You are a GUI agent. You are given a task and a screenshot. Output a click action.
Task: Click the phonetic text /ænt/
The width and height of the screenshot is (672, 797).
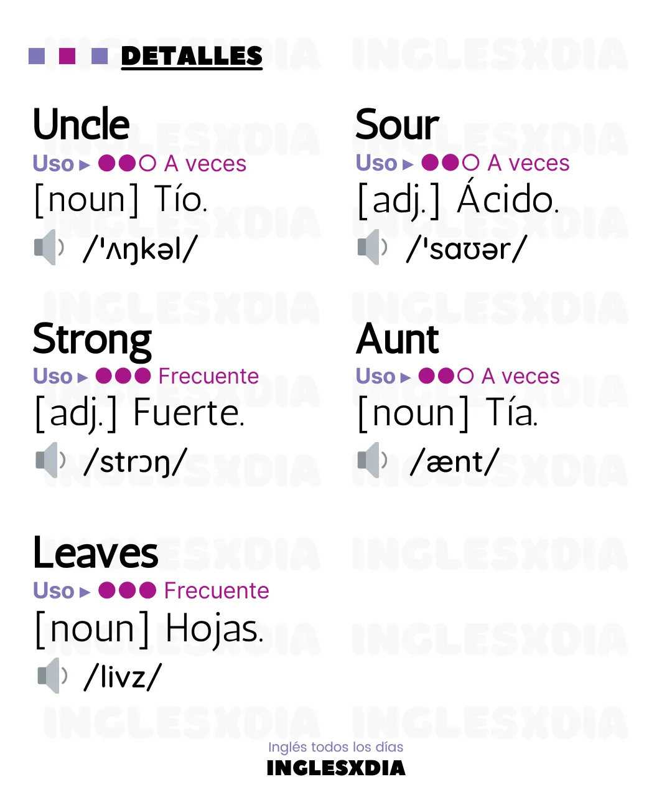(x=454, y=461)
